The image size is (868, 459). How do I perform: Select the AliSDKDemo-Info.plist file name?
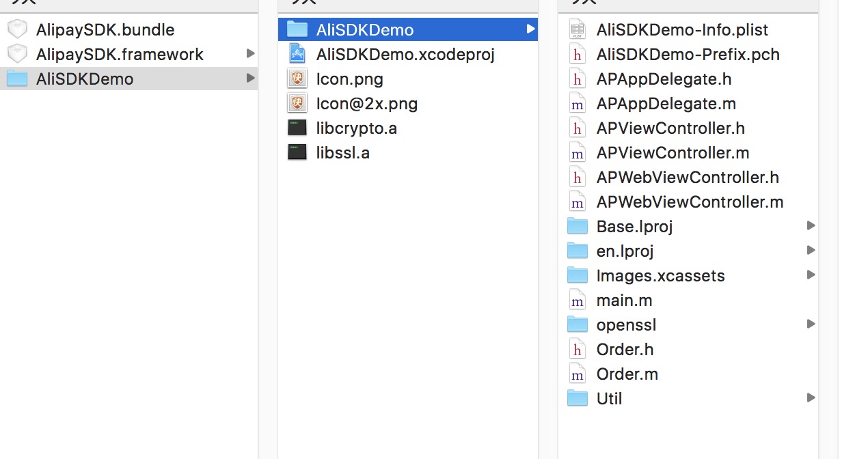point(682,30)
